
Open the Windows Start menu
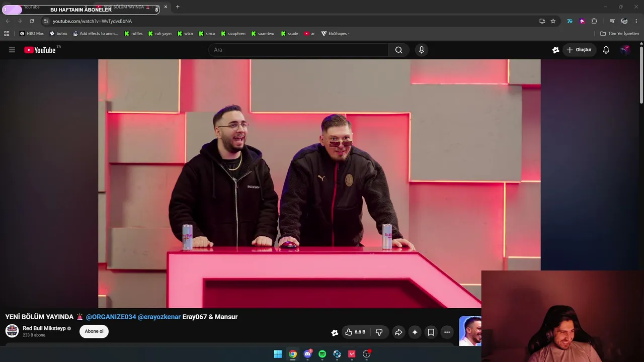278,354
